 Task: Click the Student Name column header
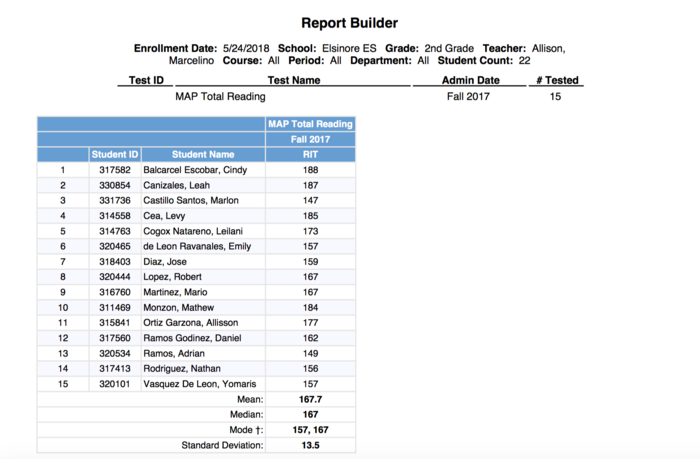click(202, 155)
